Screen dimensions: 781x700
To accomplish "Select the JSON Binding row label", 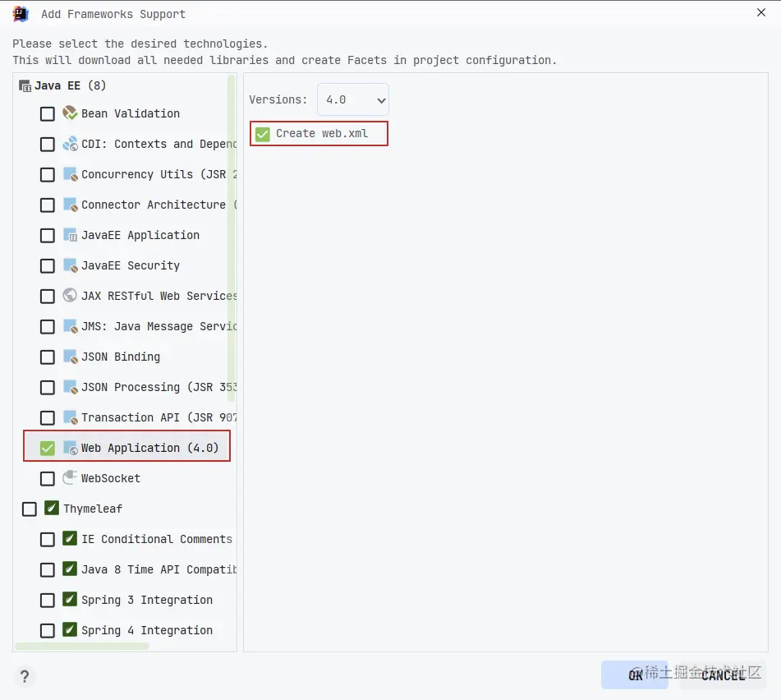I will [121, 357].
